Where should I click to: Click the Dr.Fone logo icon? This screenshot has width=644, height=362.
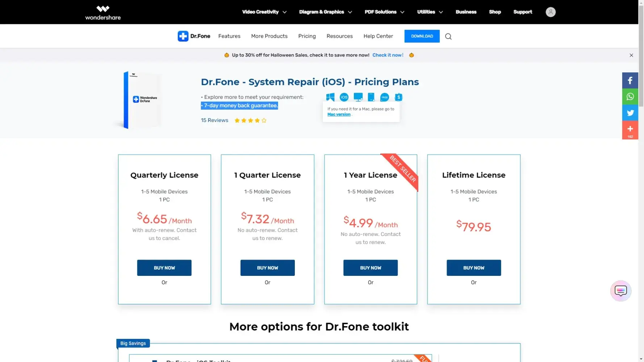click(183, 36)
